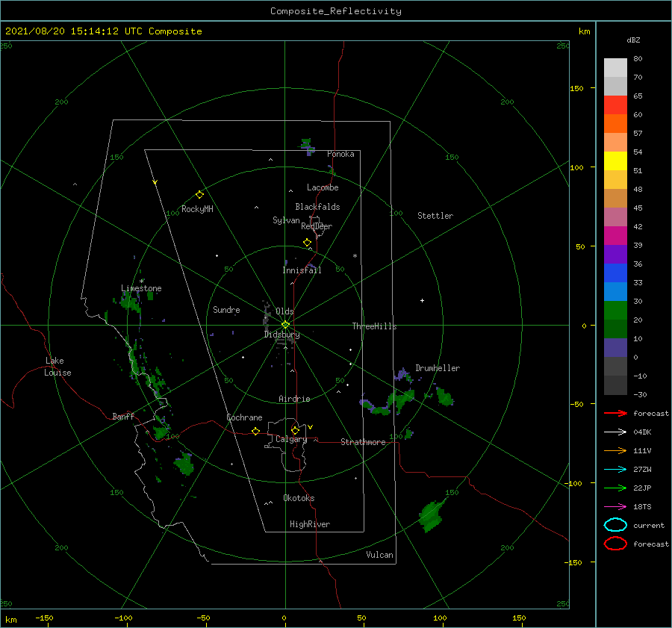Click the Didsbury city label
The height and width of the screenshot is (628, 672).
pos(282,335)
